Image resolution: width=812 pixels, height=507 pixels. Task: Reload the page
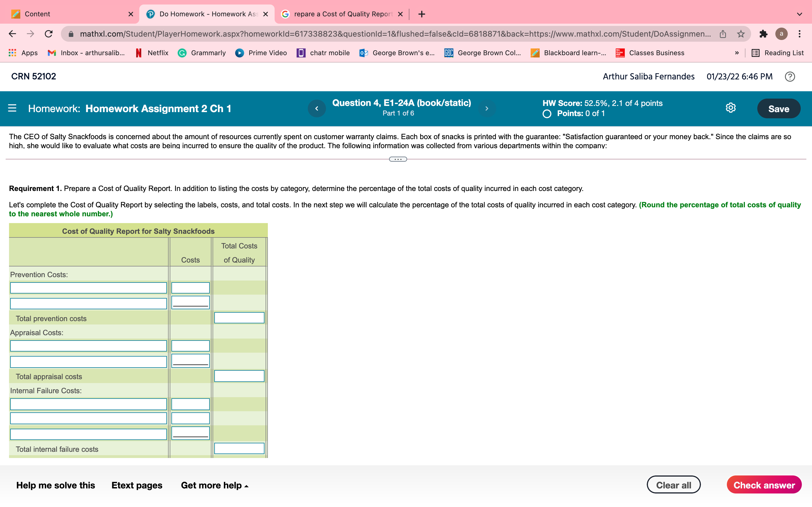coord(49,34)
